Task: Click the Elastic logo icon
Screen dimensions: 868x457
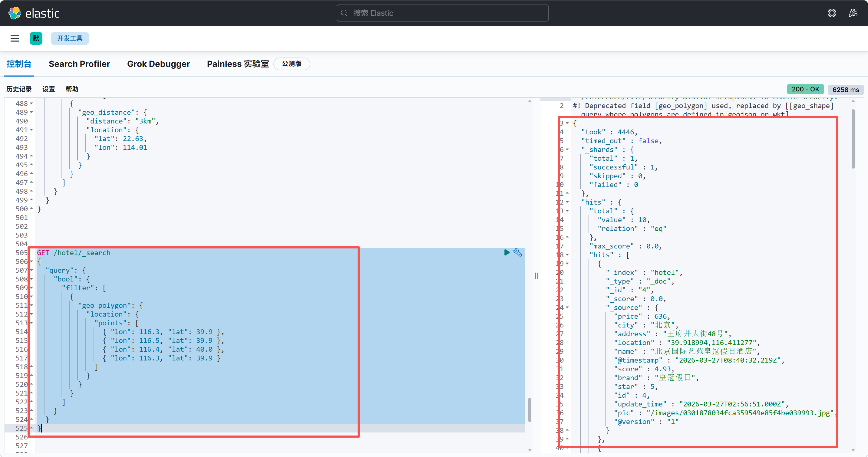Action: click(15, 13)
